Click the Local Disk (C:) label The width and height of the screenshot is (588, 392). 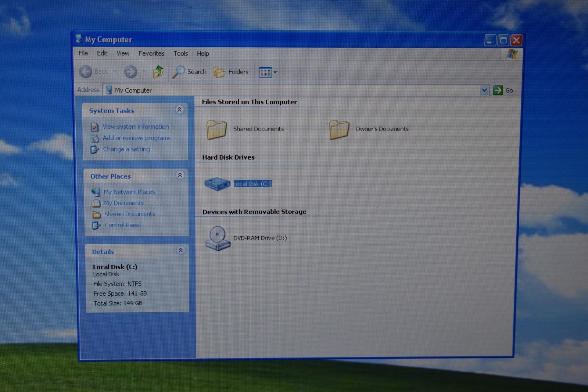pyautogui.click(x=253, y=184)
